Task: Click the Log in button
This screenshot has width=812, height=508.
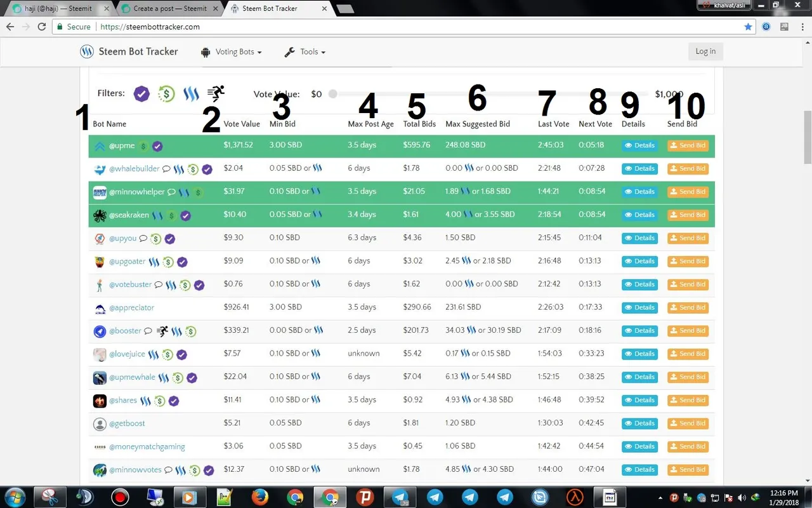Action: pos(705,51)
